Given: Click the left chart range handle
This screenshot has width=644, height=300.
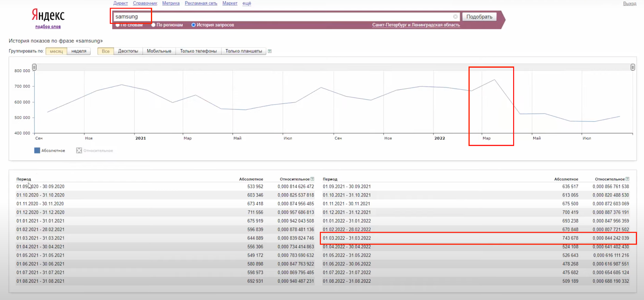Looking at the screenshot, I should pyautogui.click(x=34, y=67).
